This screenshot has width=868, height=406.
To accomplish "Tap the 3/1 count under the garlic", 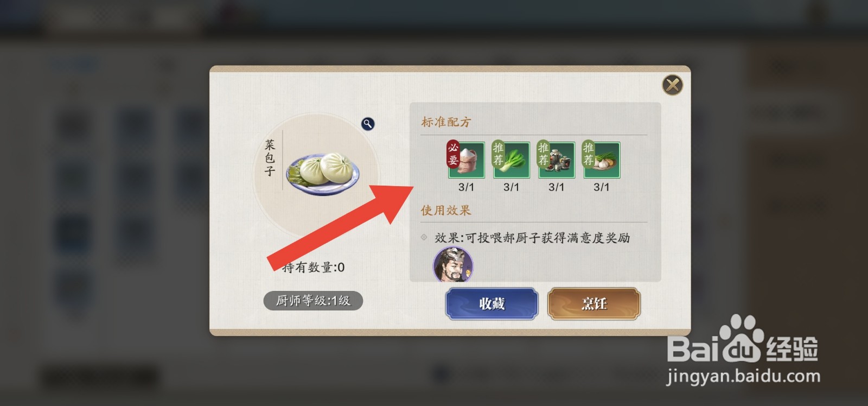I will point(601,187).
